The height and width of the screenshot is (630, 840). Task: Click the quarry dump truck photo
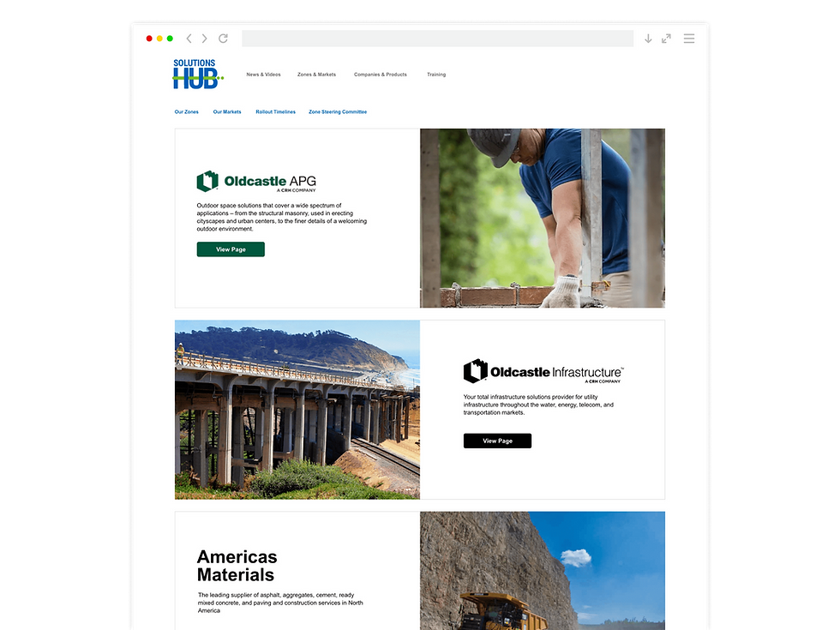point(542,571)
